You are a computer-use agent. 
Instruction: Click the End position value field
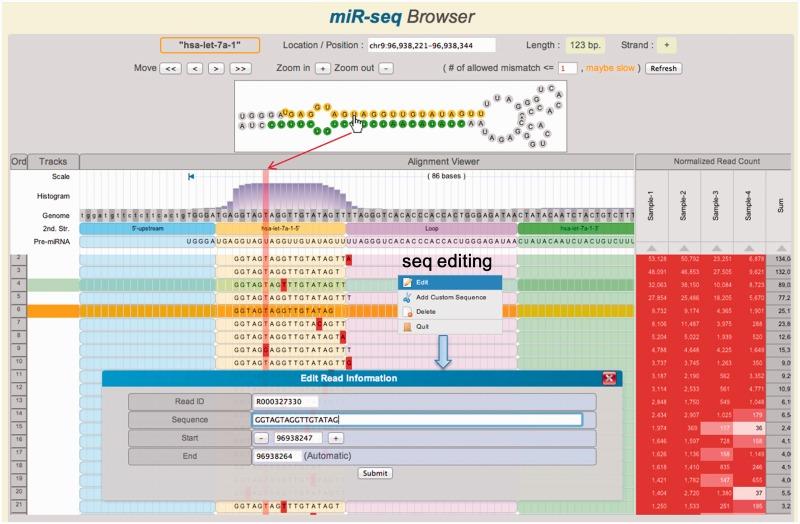point(276,456)
